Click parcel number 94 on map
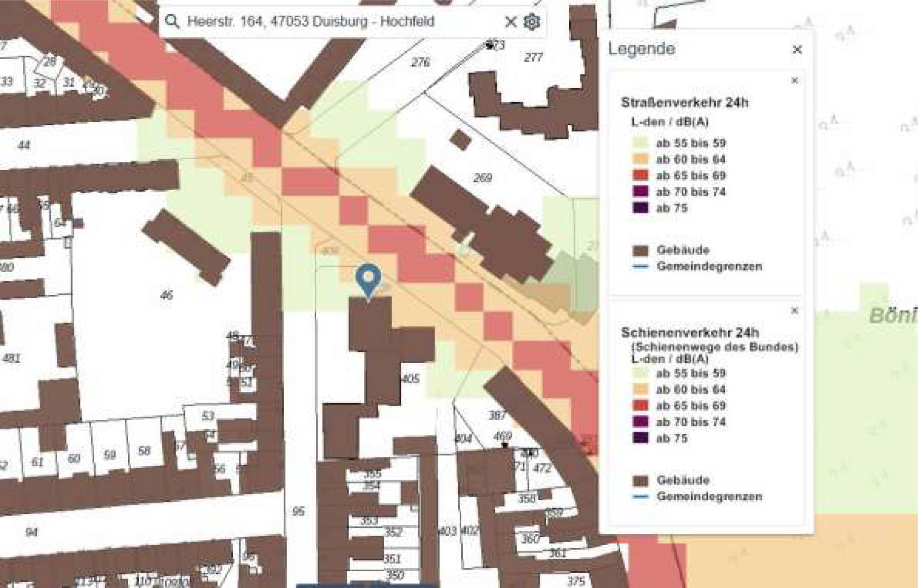 [31, 532]
